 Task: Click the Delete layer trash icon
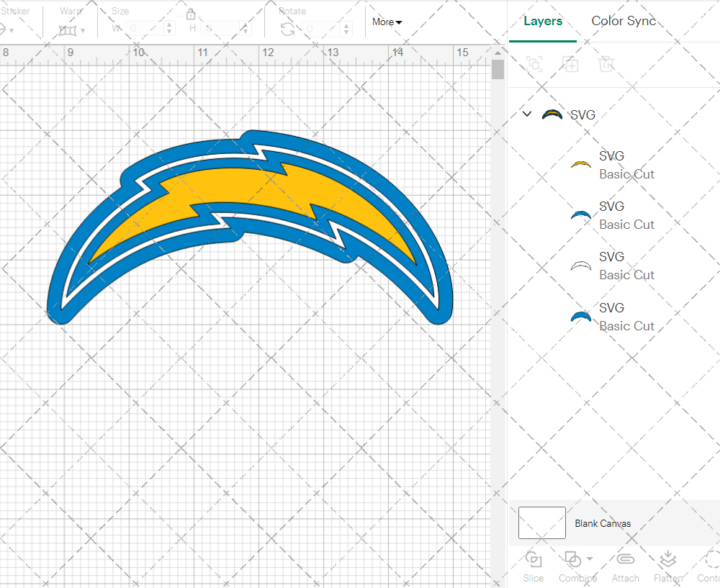point(606,64)
